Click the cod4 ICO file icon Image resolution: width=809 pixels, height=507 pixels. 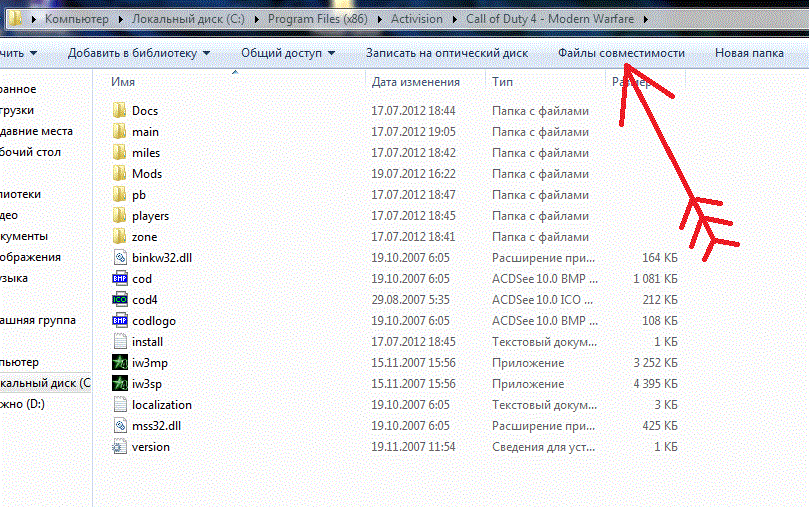coord(120,300)
